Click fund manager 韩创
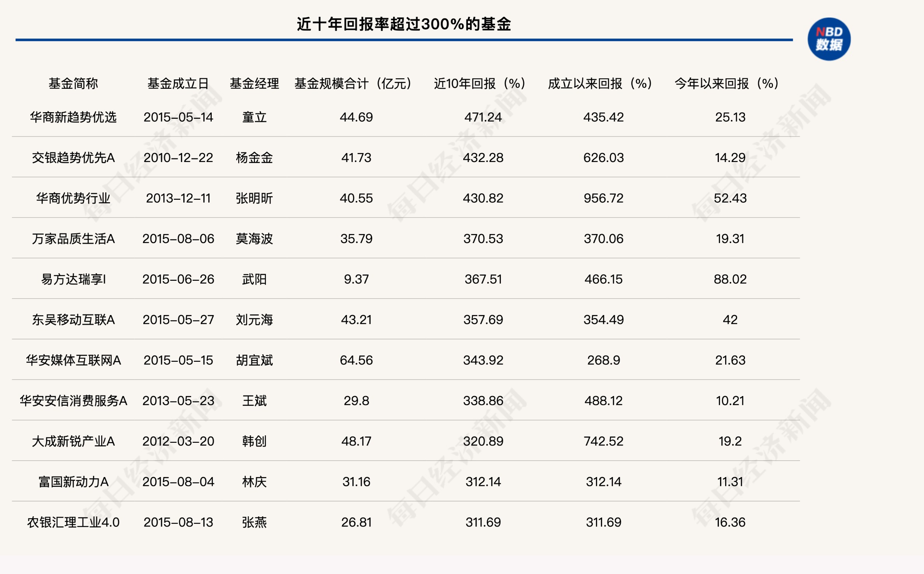Image resolution: width=924 pixels, height=574 pixels. [x=254, y=441]
